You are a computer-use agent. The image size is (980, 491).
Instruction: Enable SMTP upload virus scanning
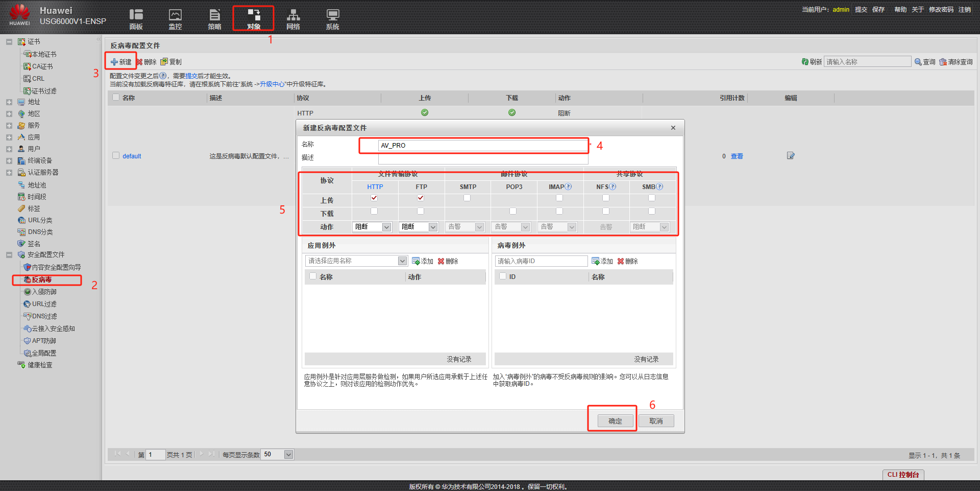(x=467, y=198)
